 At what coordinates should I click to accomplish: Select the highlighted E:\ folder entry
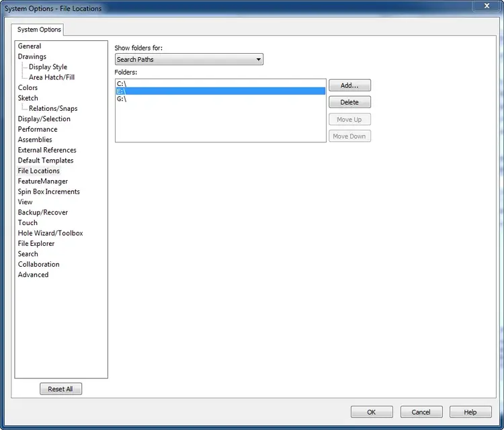[220, 91]
